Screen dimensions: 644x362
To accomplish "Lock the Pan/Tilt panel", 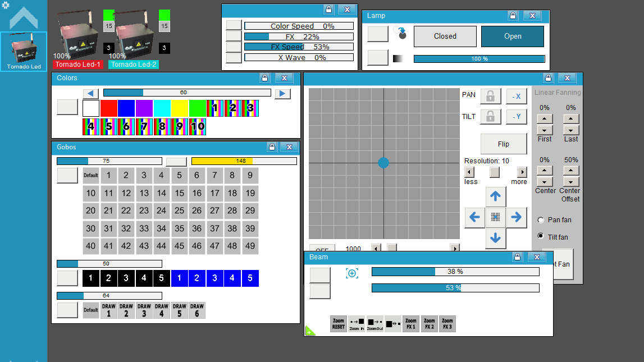I will [548, 78].
